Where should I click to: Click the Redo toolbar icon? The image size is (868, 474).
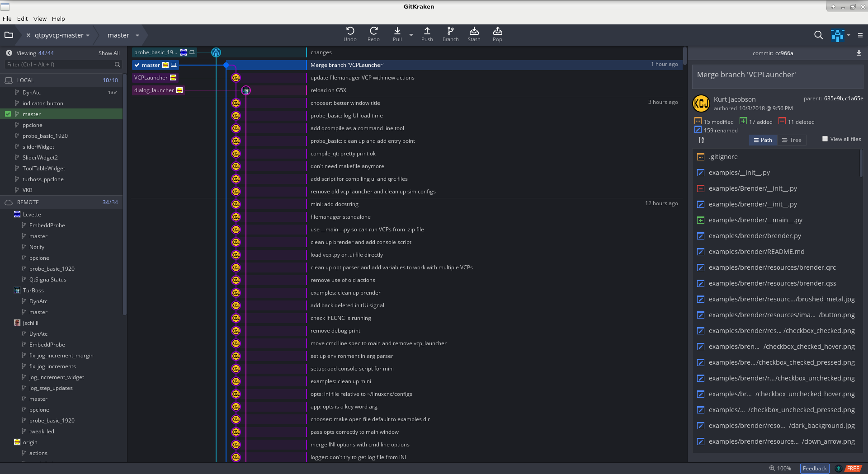pos(373,34)
